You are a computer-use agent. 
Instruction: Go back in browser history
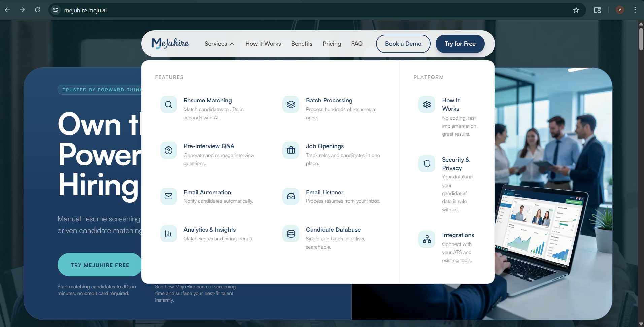pyautogui.click(x=7, y=10)
